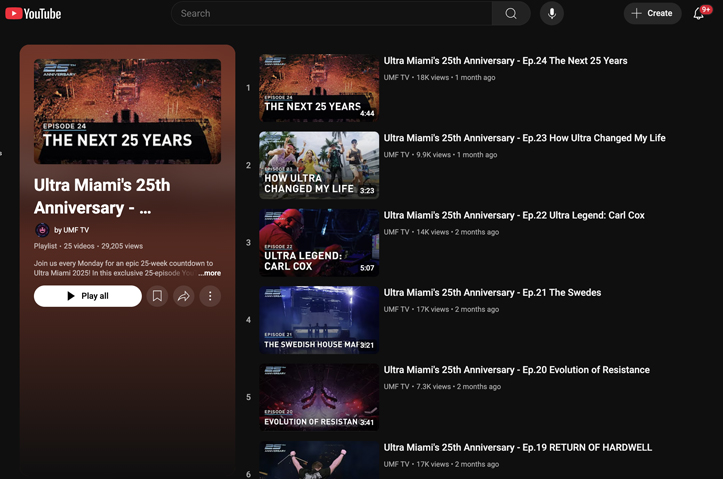The image size is (723, 479).
Task: Click UMF TV under Ep.23 video
Action: [397, 155]
